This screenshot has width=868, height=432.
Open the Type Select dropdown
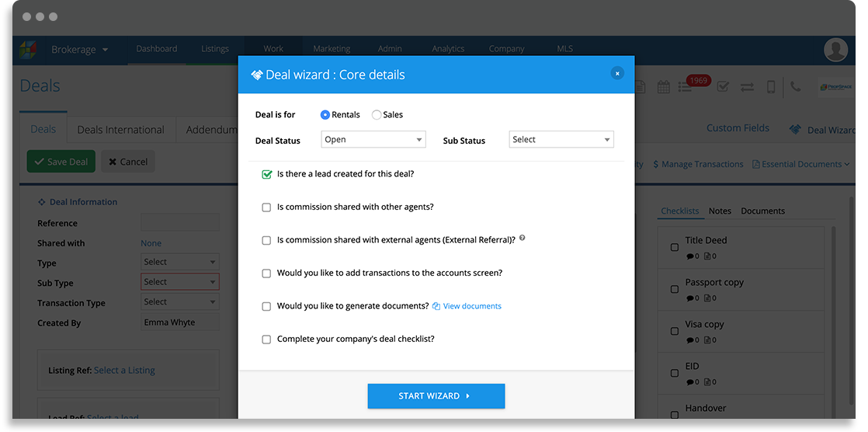[180, 262]
